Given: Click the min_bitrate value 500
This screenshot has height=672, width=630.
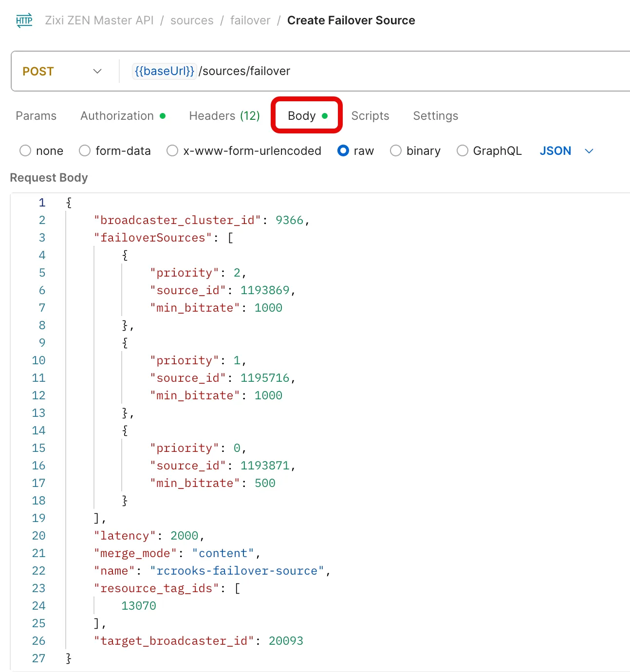Looking at the screenshot, I should [x=265, y=483].
